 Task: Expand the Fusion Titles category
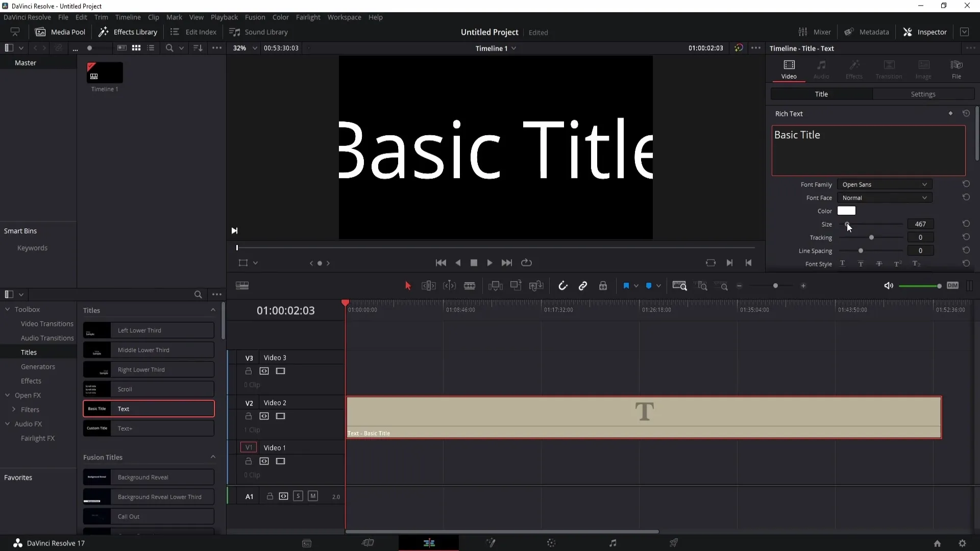tap(213, 457)
